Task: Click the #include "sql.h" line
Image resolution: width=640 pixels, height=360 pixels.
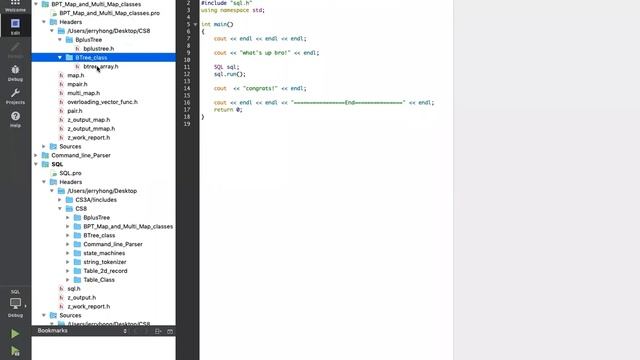Action: (x=227, y=3)
